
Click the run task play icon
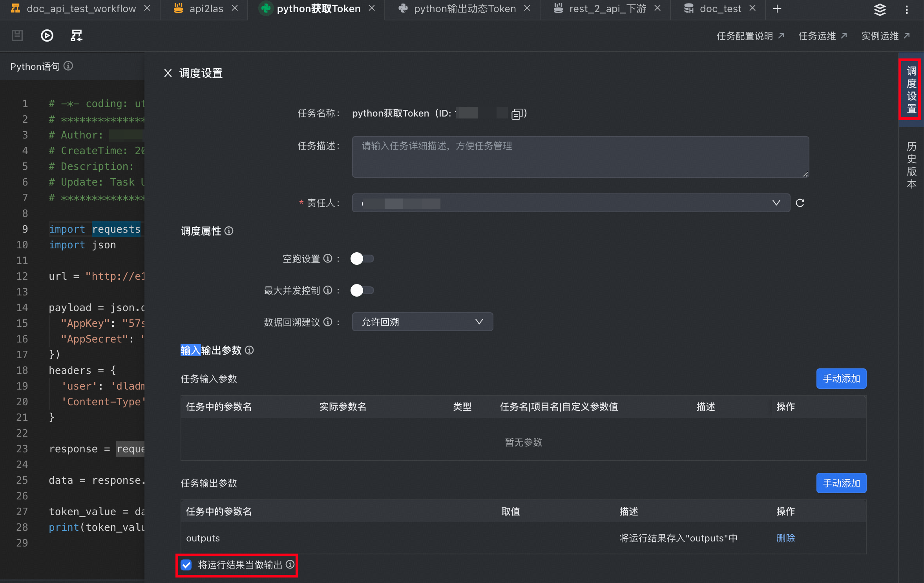[47, 36]
